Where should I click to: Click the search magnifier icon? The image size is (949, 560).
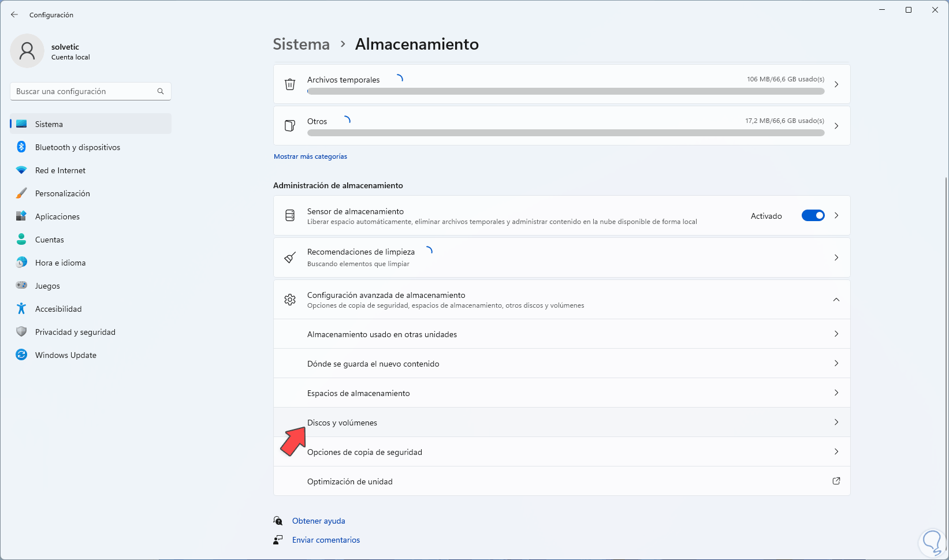pos(161,91)
